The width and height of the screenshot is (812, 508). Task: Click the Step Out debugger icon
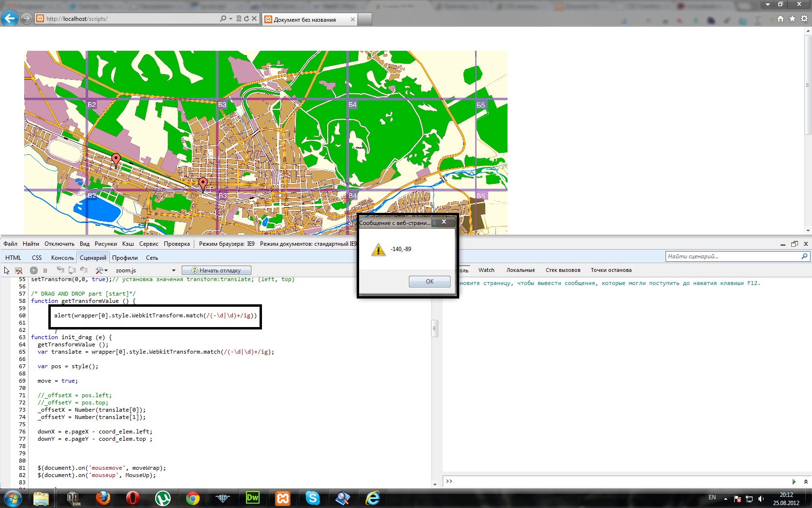(84, 270)
